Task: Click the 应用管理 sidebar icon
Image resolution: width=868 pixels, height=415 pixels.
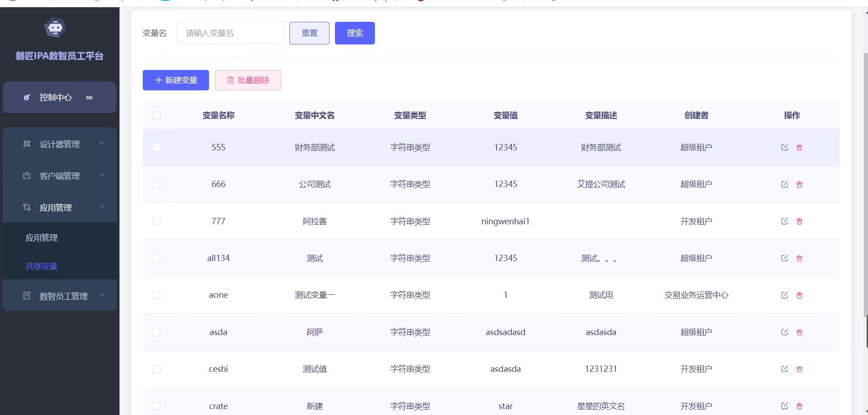Action: pyautogui.click(x=27, y=207)
